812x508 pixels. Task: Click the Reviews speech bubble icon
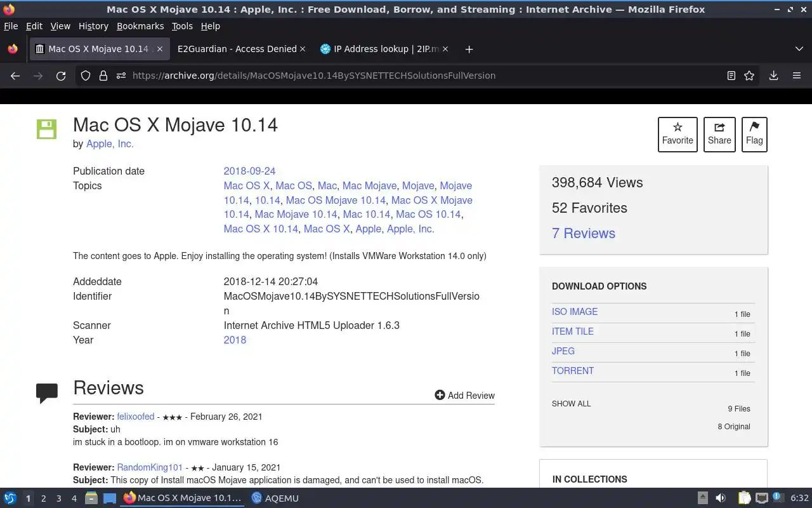47,393
